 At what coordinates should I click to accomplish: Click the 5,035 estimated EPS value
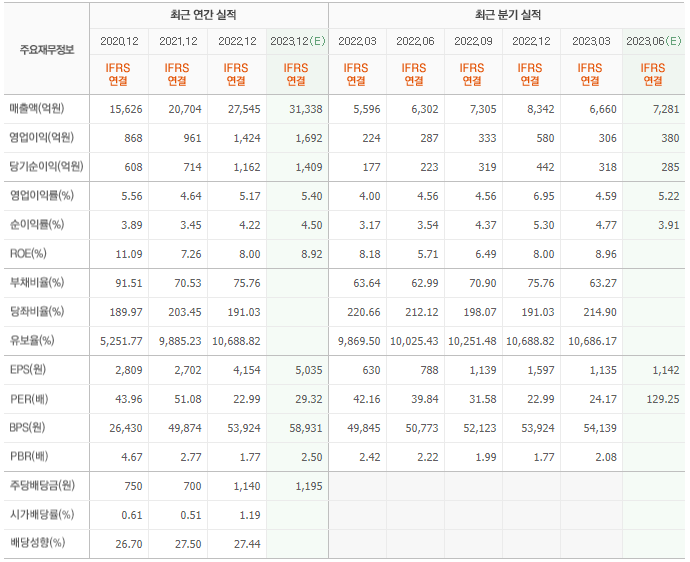pos(309,371)
